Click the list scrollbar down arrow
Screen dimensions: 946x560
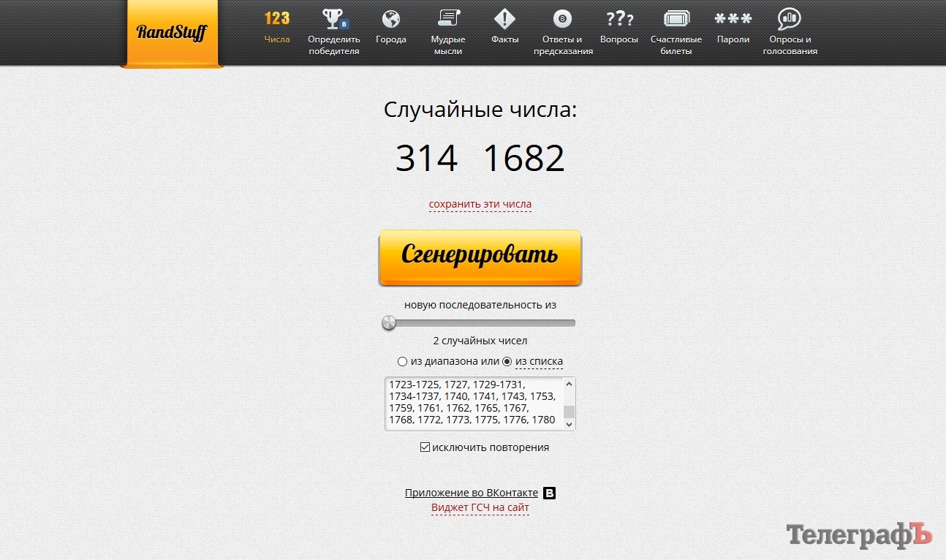pyautogui.click(x=569, y=424)
